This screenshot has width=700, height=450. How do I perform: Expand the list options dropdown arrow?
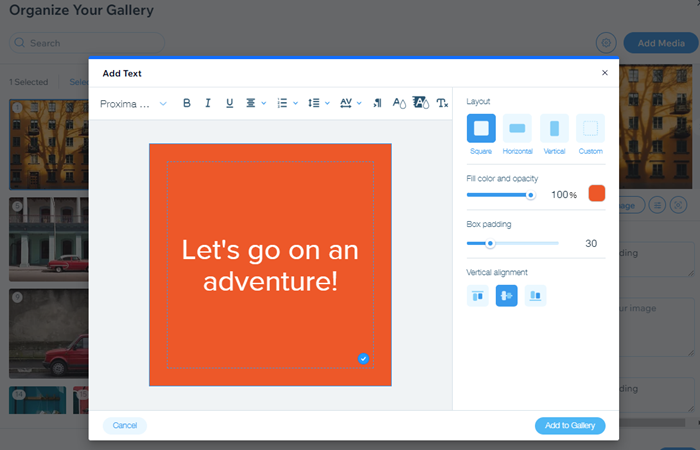coord(296,104)
